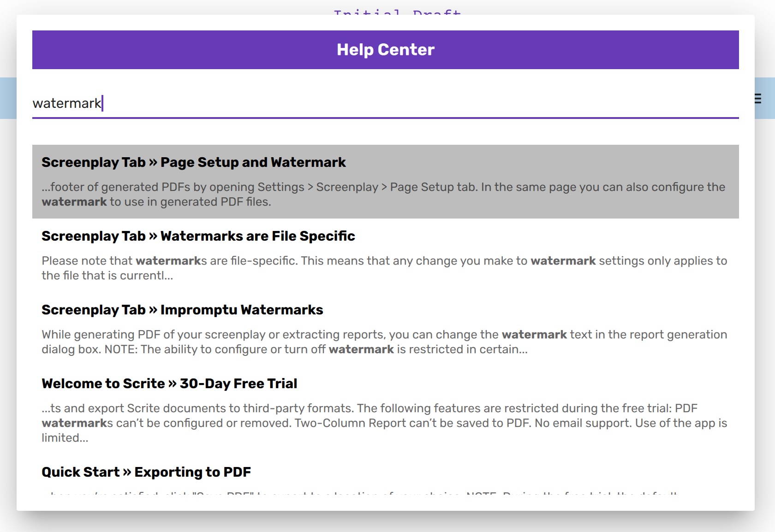775x532 pixels.
Task: Click "Quick Start" prefix in Exporting heading
Action: pos(81,472)
